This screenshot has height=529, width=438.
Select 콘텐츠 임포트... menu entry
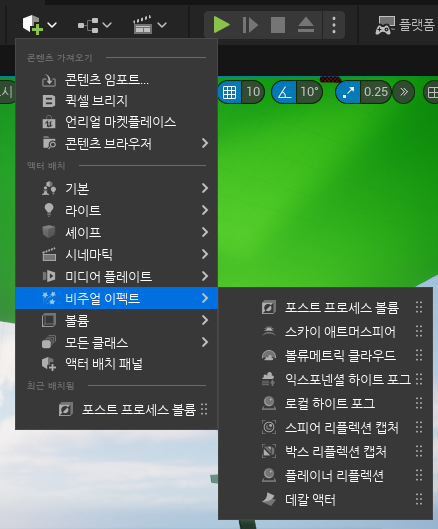116,80
